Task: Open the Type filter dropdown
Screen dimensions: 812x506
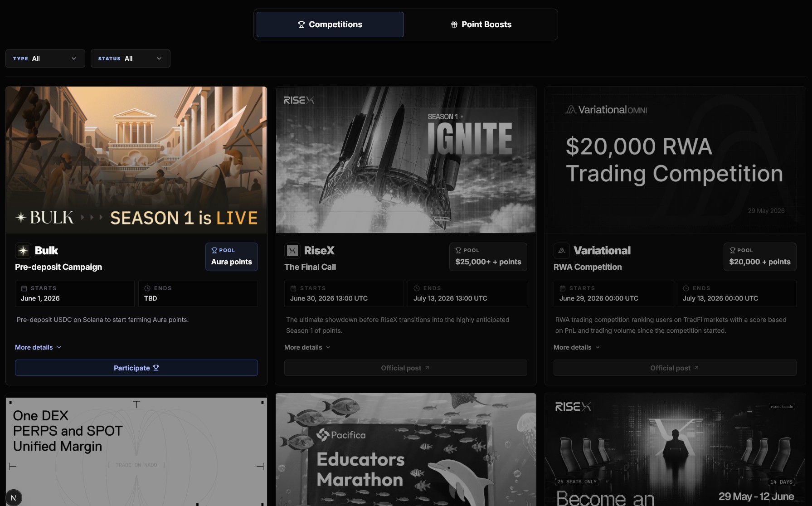Action: [x=45, y=58]
